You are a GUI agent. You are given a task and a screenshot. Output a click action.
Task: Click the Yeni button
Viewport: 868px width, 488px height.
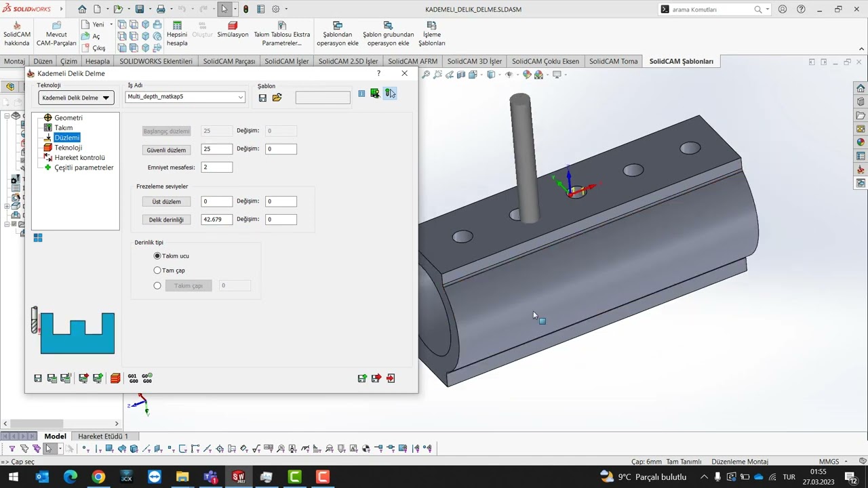93,24
